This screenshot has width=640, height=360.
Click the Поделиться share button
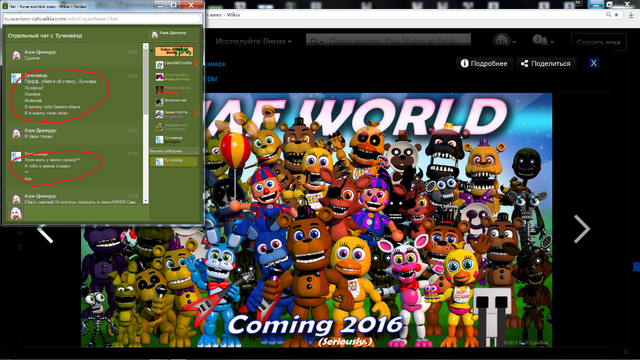click(546, 63)
